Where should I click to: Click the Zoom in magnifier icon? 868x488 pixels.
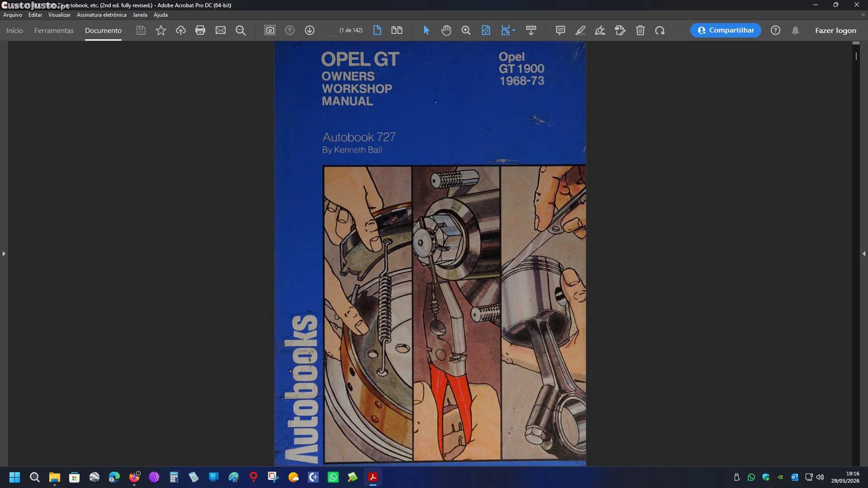point(466,30)
